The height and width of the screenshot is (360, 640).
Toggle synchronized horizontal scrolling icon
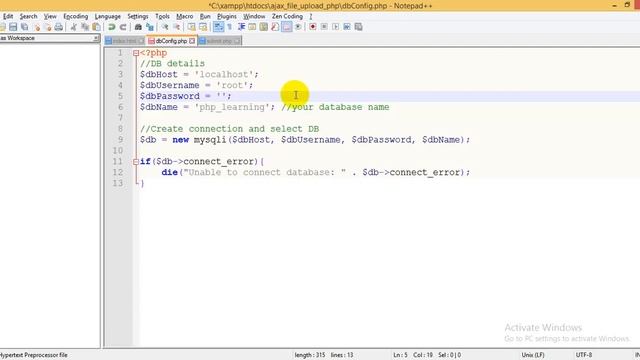[x=203, y=27]
